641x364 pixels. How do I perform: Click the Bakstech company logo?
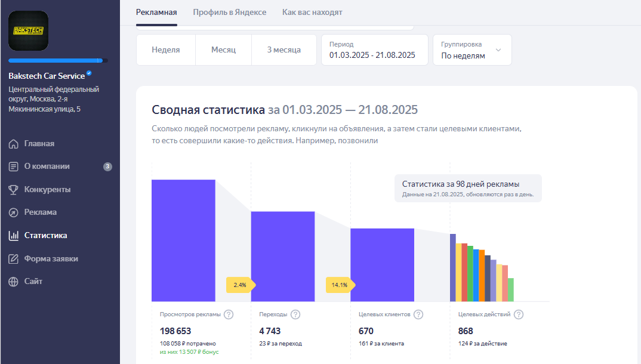[x=28, y=30]
